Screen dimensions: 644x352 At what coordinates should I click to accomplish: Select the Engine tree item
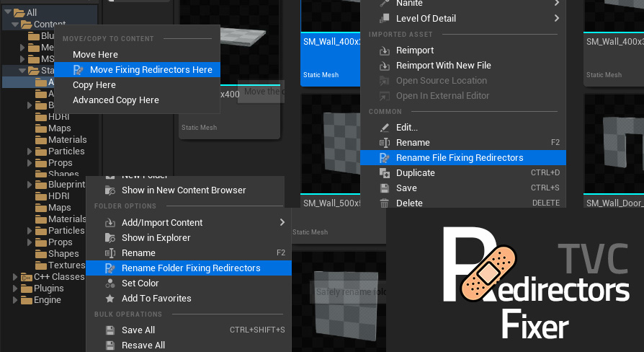tap(48, 300)
